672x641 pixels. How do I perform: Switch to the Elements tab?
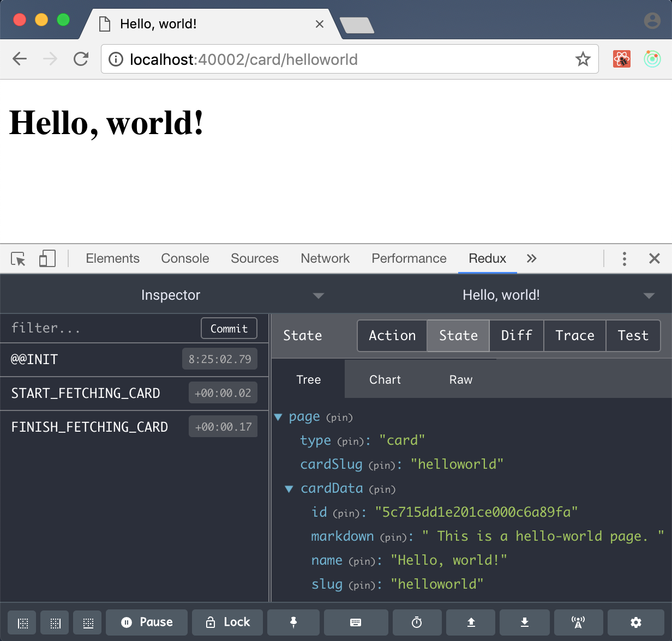coord(113,258)
